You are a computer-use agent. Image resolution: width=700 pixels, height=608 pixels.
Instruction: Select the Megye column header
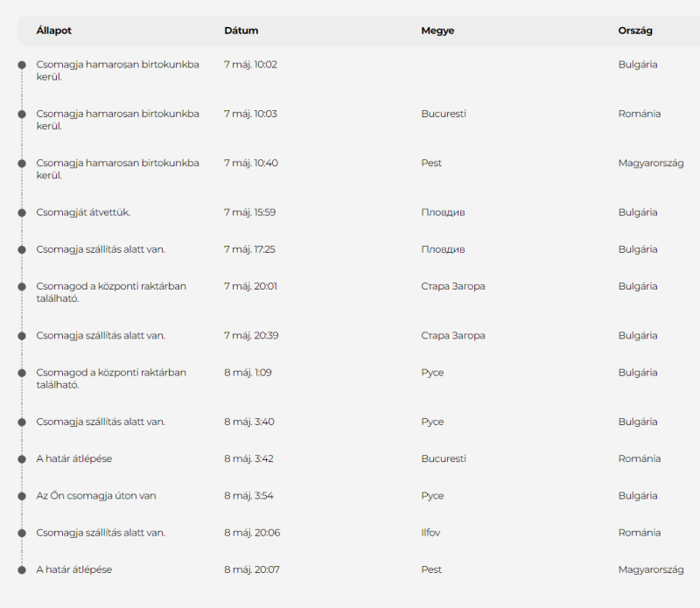(x=437, y=31)
